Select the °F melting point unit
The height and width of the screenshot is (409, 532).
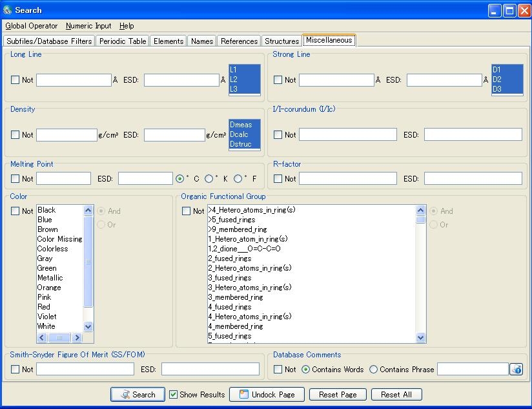238,178
